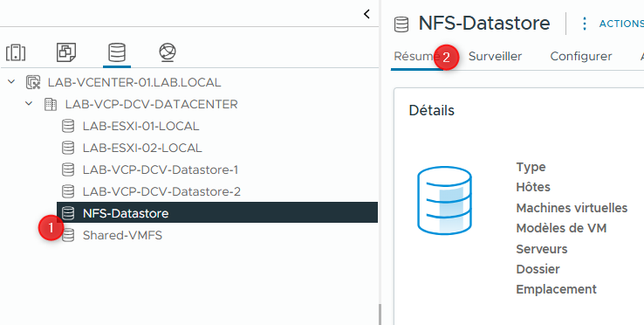644x325 pixels.
Task: Open the VMs and Templates inventory view
Action: coord(66,52)
